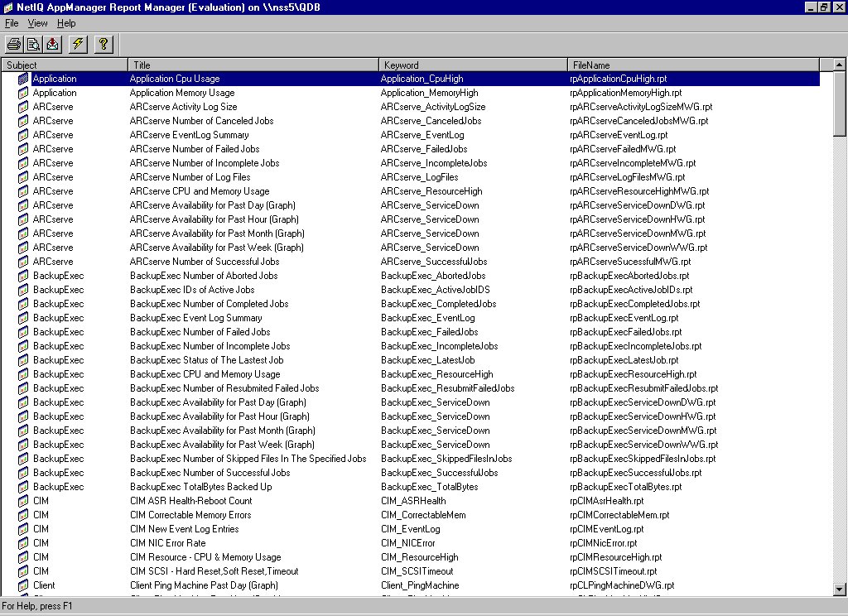The width and height of the screenshot is (848, 616).
Task: Click keyword BackupExec_SuccessfulJobs
Action: [440, 473]
